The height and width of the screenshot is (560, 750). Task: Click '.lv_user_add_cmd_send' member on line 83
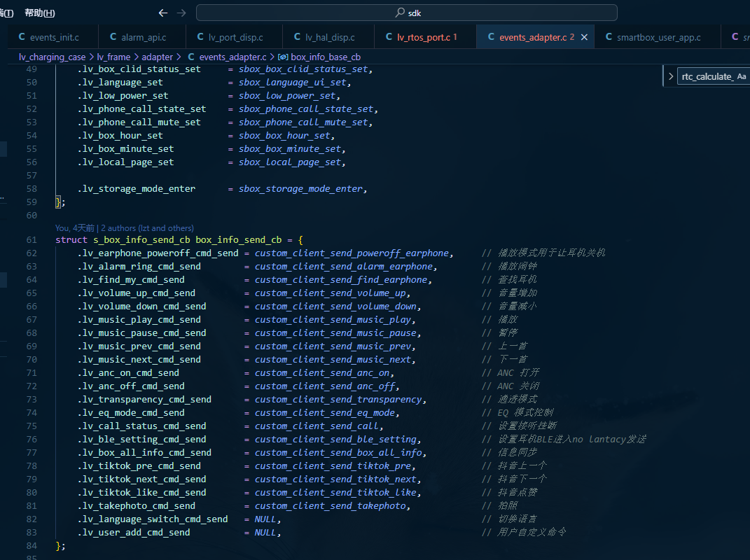click(x=134, y=533)
